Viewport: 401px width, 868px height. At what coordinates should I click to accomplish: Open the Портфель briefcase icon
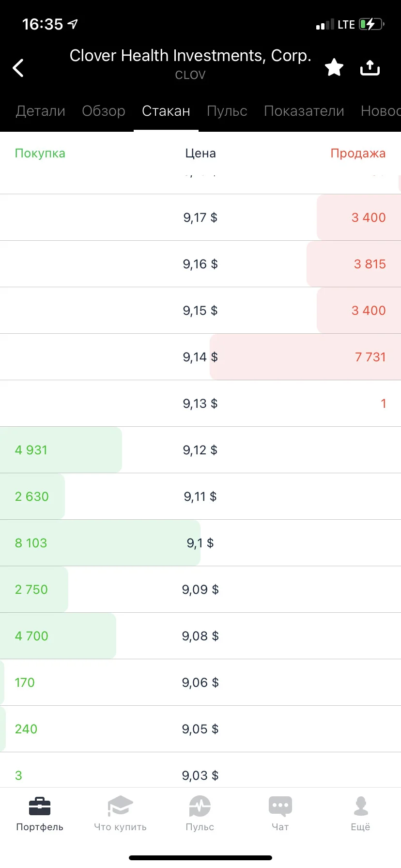coord(40,806)
